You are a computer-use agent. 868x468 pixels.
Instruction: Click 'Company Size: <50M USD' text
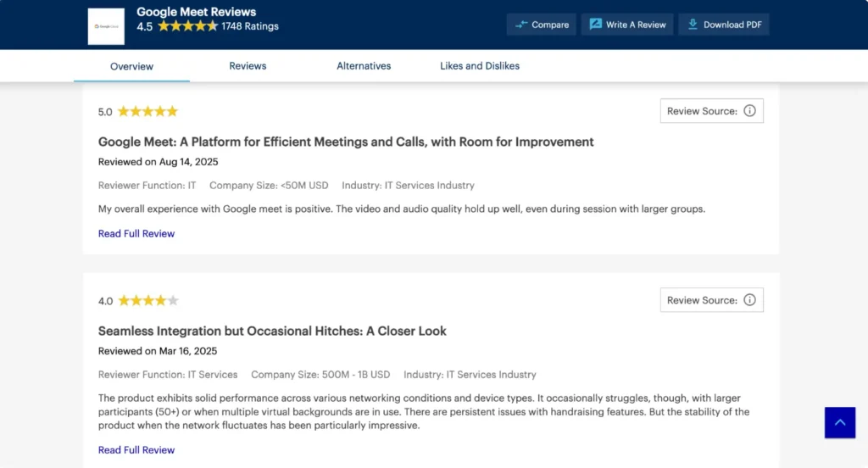coord(269,186)
